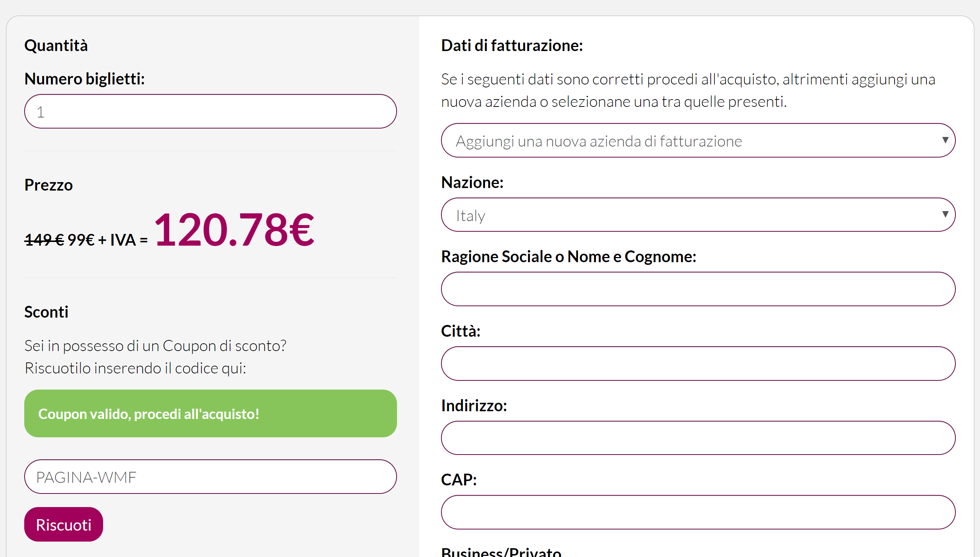Click the Numero biglietti label

[x=84, y=79]
